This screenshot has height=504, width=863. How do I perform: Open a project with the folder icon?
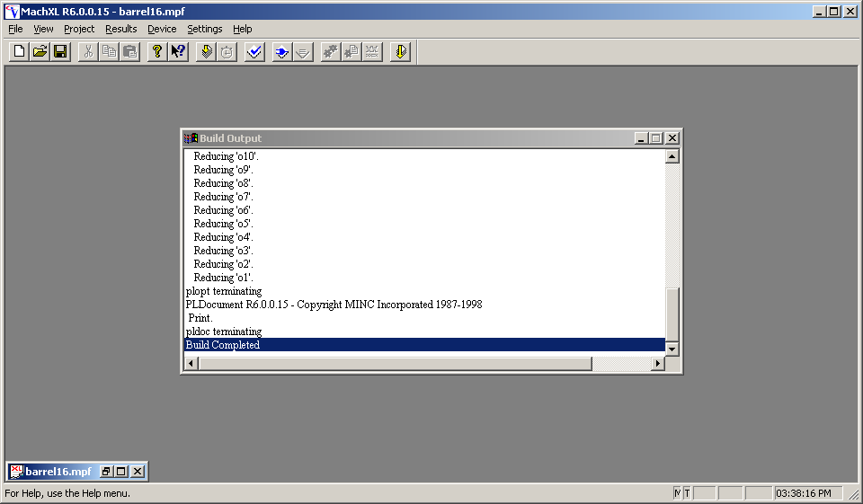tap(40, 52)
